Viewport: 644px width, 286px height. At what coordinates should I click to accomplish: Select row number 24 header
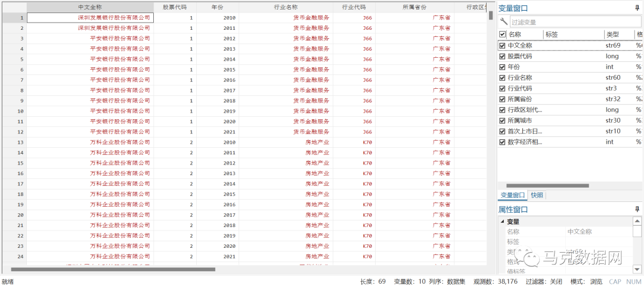(x=15, y=256)
